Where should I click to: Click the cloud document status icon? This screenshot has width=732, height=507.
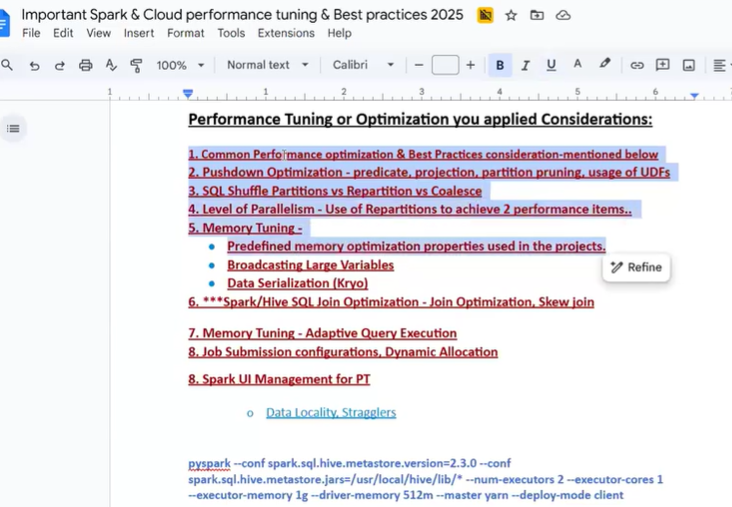[563, 15]
